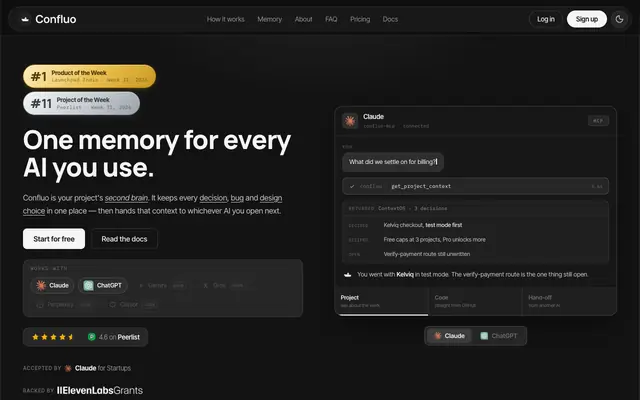Screen dimensions: 640x400
Task: Click the ElevenLabs Grants logo
Action: (x=100, y=391)
